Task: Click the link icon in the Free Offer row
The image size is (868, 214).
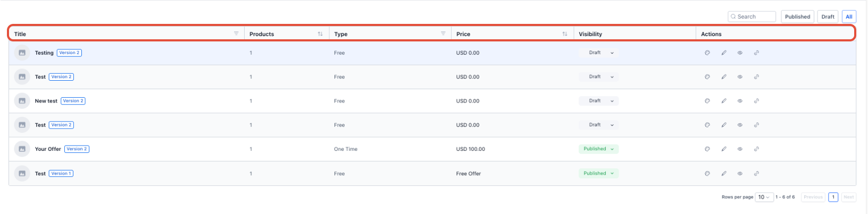Action: pyautogui.click(x=756, y=174)
